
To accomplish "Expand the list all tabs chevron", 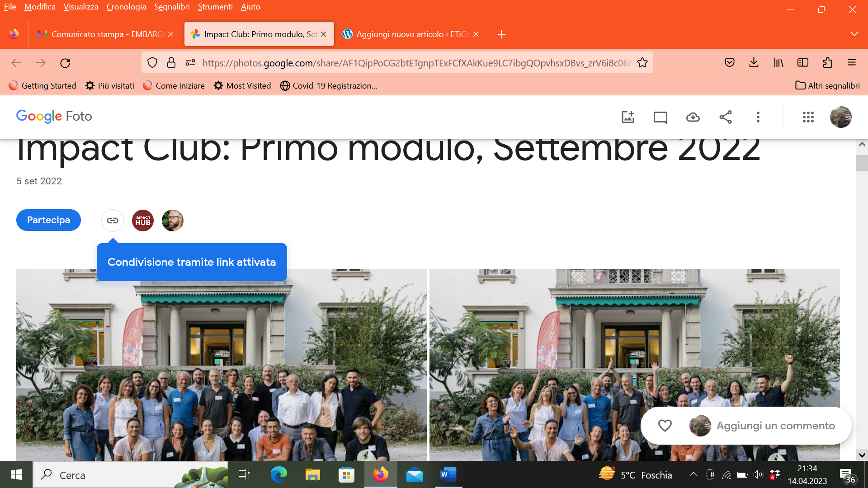I will pos(854,34).
